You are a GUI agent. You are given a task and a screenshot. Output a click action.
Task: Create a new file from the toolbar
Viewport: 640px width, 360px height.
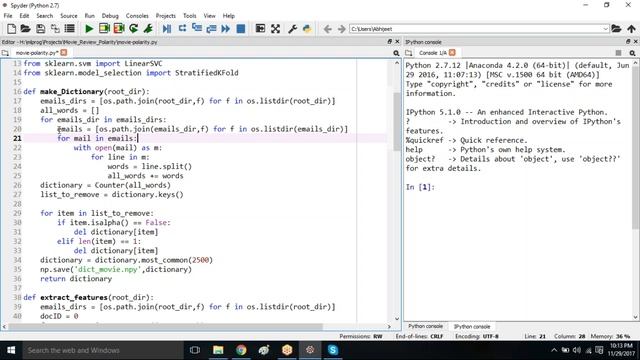[x=11, y=29]
